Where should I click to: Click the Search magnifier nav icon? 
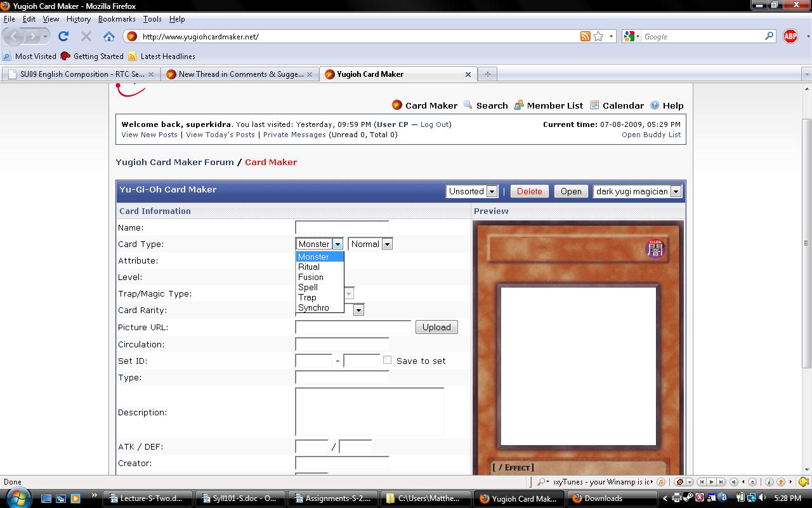coord(468,105)
